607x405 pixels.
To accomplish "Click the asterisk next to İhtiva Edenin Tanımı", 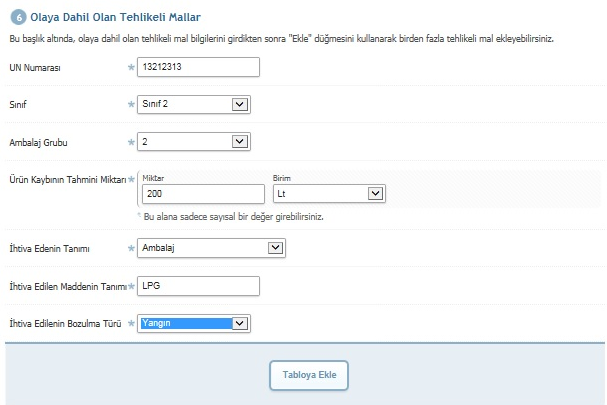I will [x=131, y=248].
